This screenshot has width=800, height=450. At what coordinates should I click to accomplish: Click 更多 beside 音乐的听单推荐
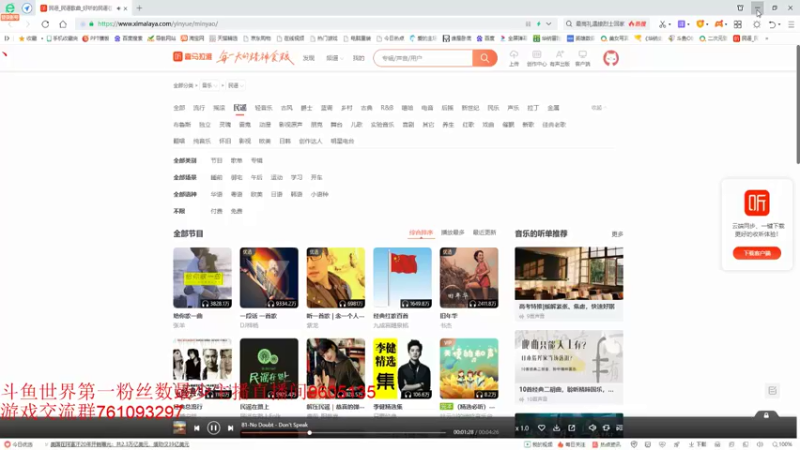pos(617,234)
